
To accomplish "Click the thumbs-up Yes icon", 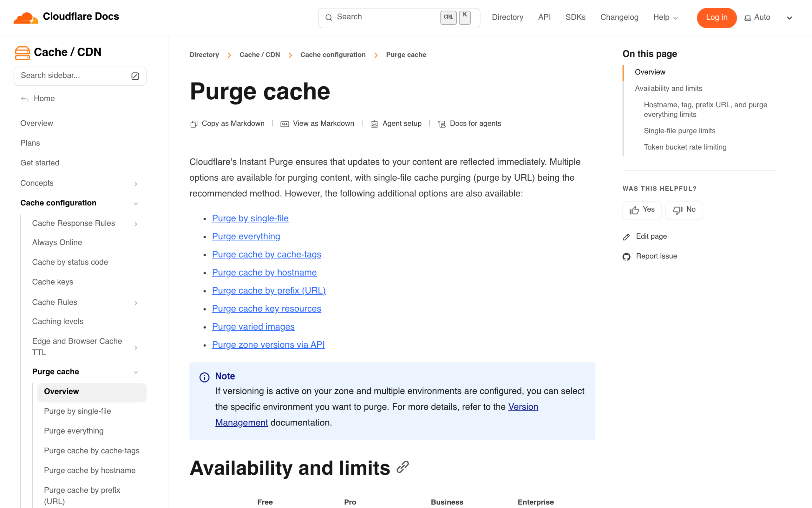I will [x=634, y=210].
